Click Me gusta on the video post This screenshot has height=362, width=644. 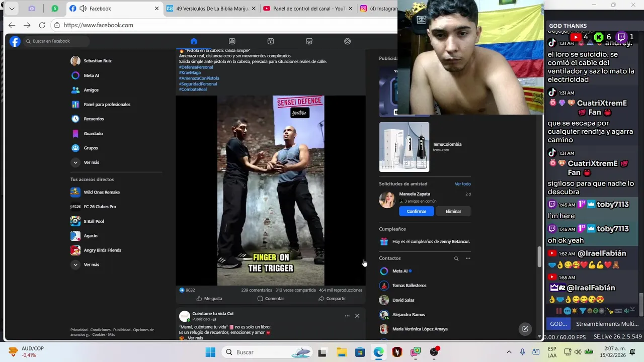209,299
